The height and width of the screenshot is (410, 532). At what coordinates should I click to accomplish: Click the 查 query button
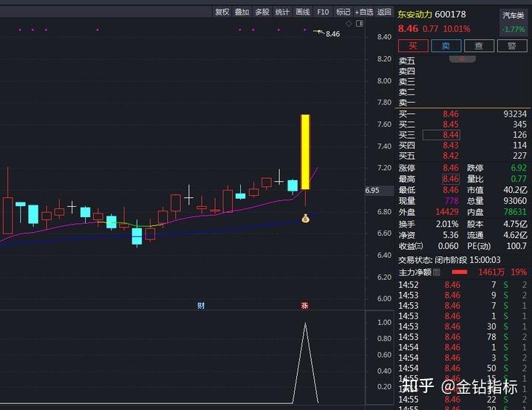click(479, 46)
